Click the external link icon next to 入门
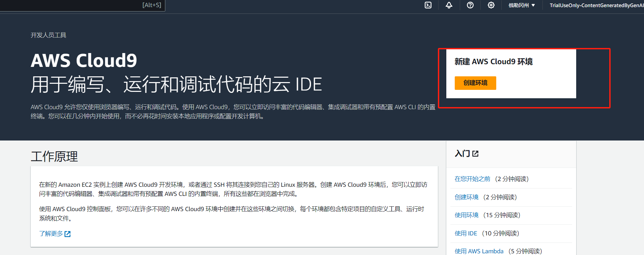The image size is (644, 255). click(x=475, y=154)
